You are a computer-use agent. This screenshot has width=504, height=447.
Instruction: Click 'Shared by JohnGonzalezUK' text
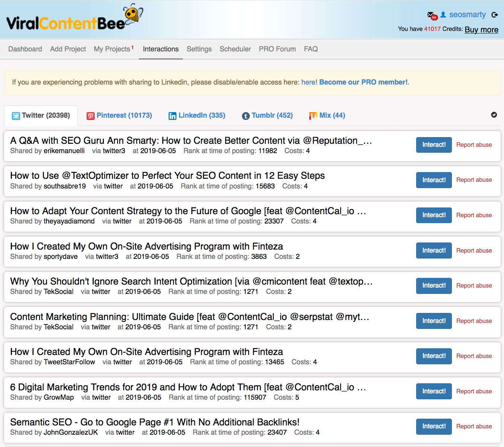coord(54,432)
